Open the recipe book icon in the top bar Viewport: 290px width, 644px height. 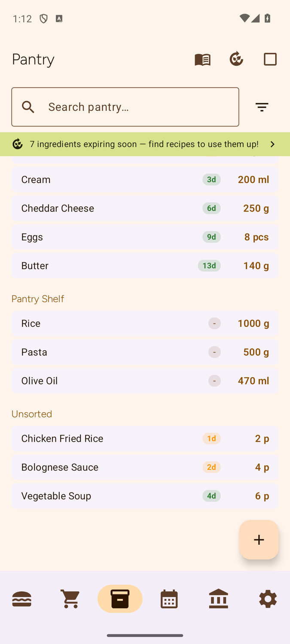202,59
